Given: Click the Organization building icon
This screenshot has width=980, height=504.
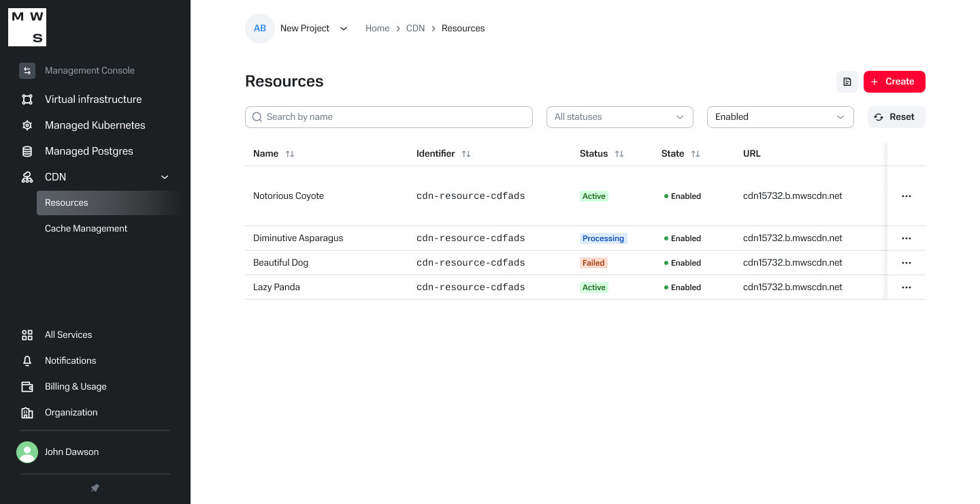Looking at the screenshot, I should click(x=27, y=413).
